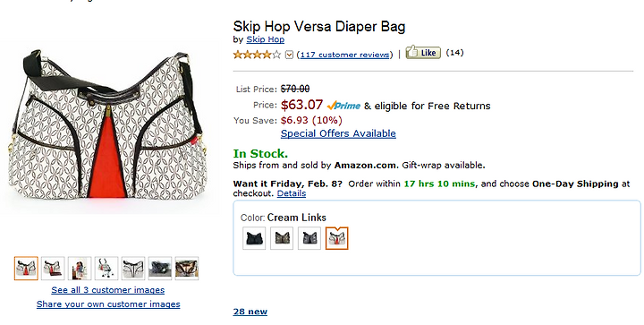The width and height of the screenshot is (644, 325).
Task: Select the last brown bag thumbnail
Action: pyautogui.click(x=187, y=269)
